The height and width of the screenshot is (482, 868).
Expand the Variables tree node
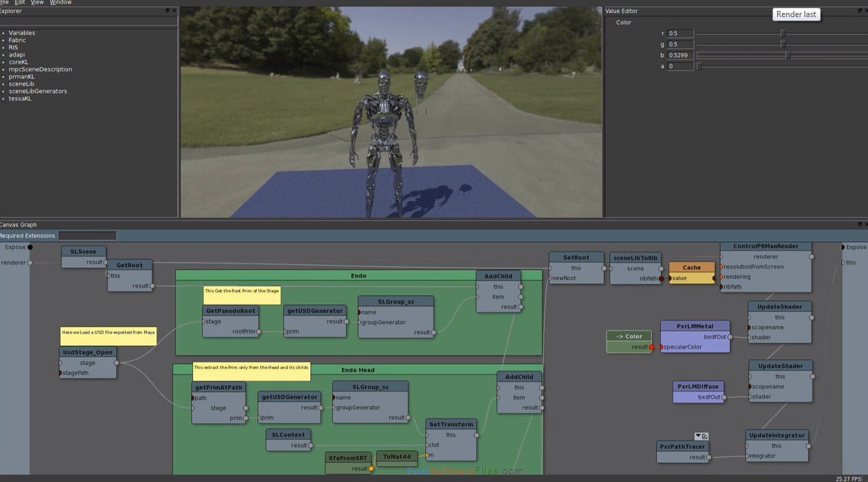pos(3,33)
